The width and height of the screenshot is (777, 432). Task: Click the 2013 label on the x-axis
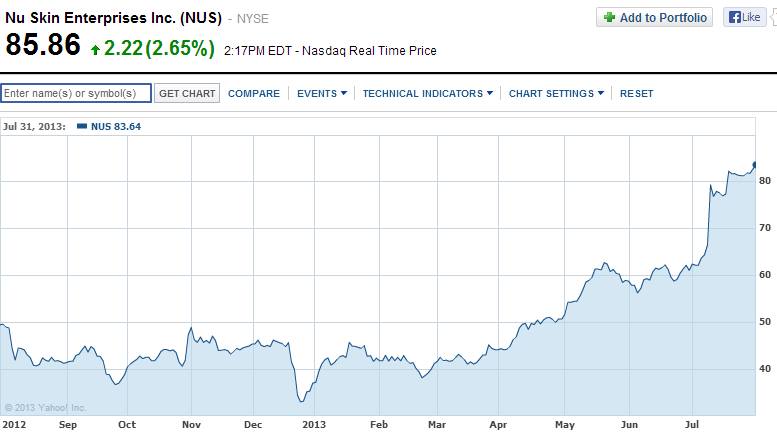pyautogui.click(x=314, y=425)
